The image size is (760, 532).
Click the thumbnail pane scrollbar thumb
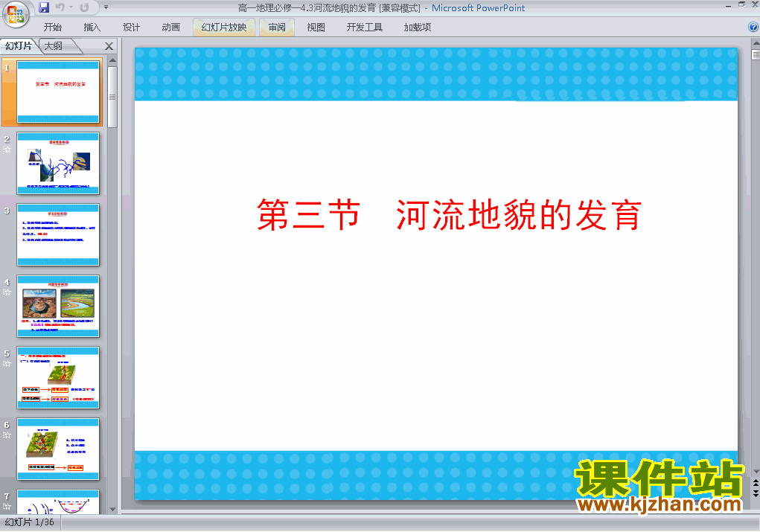[x=112, y=97]
